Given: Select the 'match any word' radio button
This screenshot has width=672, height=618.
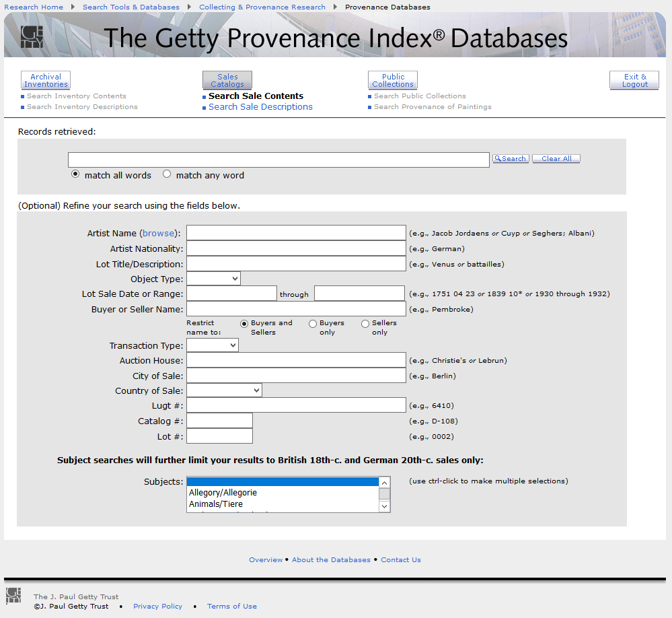Looking at the screenshot, I should 167,174.
